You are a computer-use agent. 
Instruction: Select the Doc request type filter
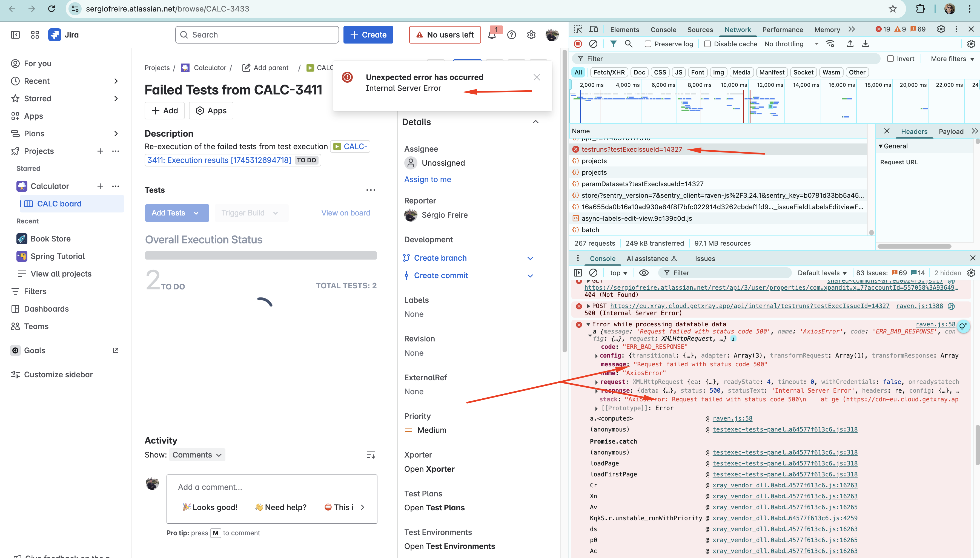click(639, 73)
